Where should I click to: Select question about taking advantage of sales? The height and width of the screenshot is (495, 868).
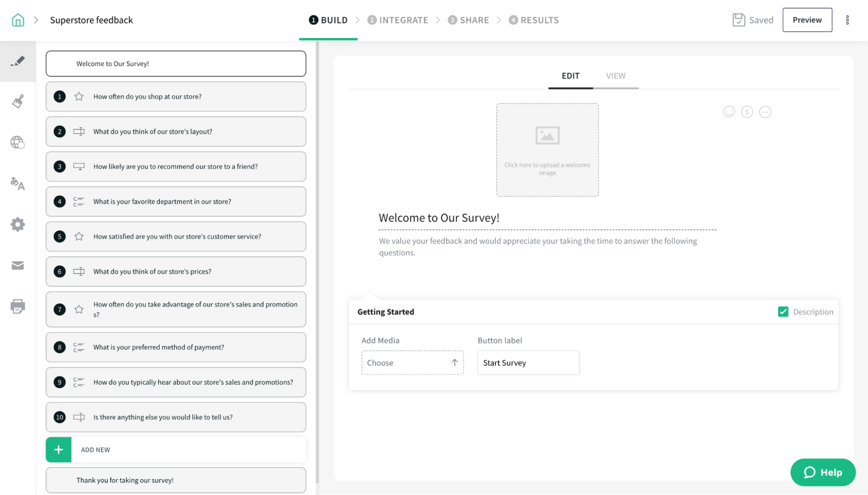point(176,309)
